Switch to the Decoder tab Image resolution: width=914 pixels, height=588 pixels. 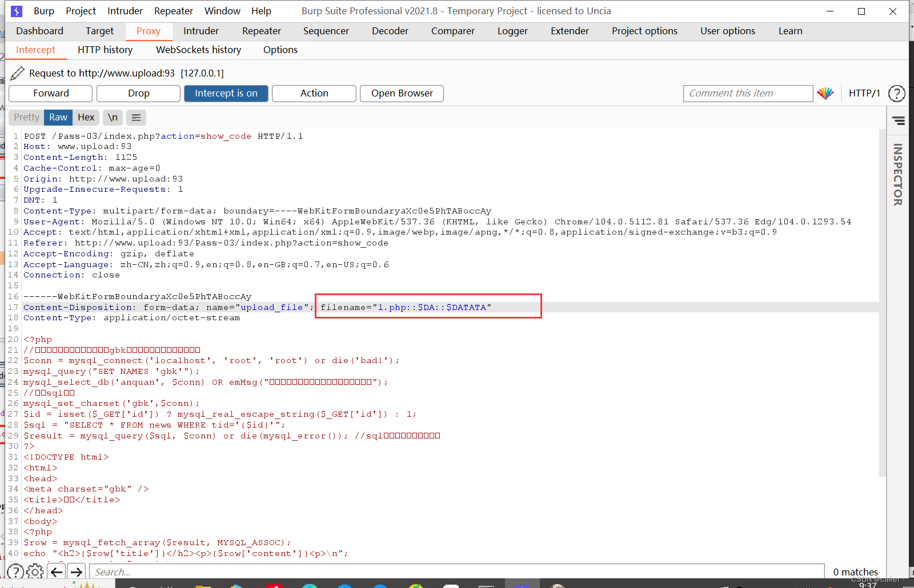(x=390, y=31)
